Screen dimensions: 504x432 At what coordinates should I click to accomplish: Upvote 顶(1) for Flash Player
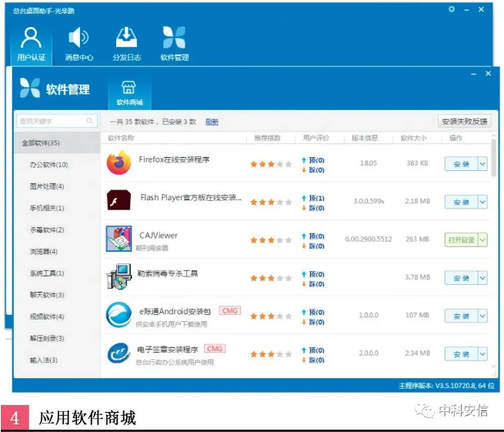pos(313,198)
